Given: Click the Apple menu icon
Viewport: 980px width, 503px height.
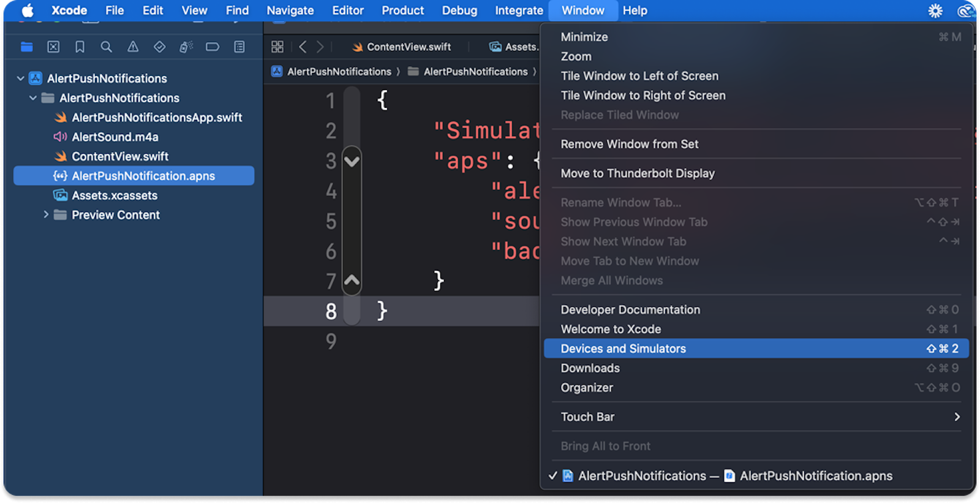Looking at the screenshot, I should (x=28, y=10).
